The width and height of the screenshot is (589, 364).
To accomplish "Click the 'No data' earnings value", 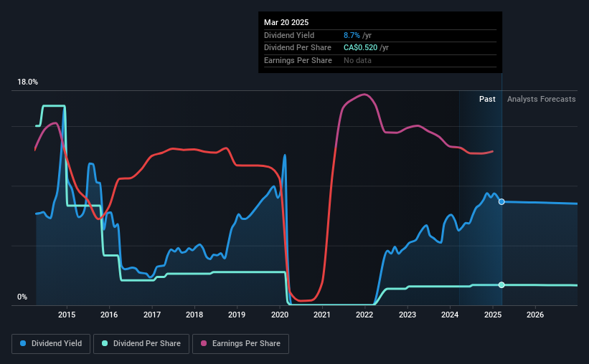I will click(x=357, y=60).
